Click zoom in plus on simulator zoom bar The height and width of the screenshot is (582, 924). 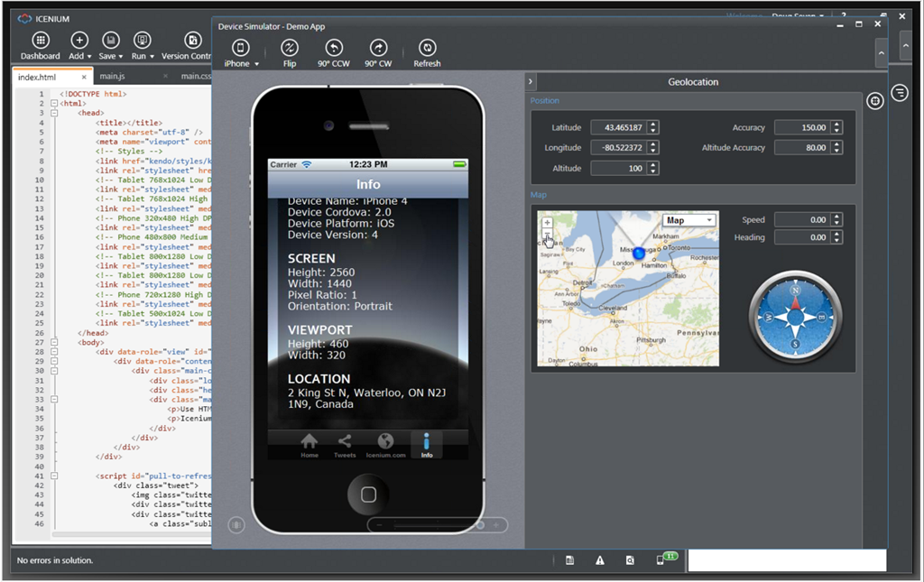[496, 525]
